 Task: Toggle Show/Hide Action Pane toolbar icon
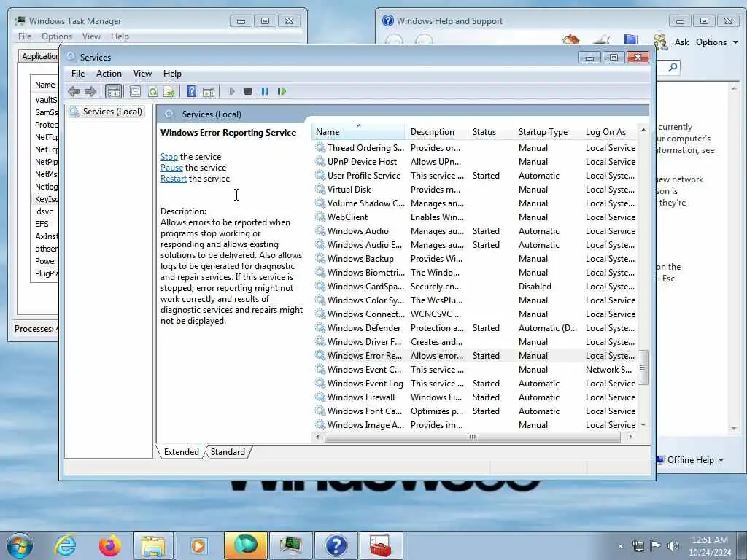(x=209, y=91)
